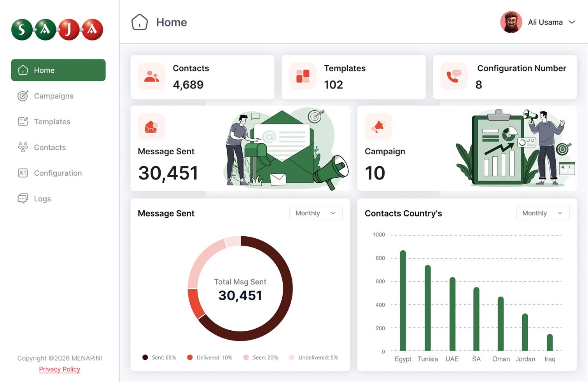Click the home icon in the header
The height and width of the screenshot is (382, 588).
[140, 22]
